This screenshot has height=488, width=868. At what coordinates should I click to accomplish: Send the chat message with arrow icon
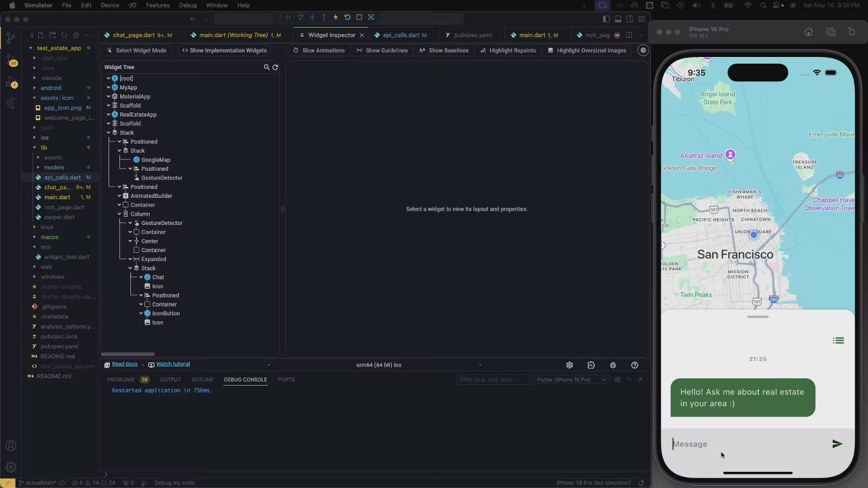(x=837, y=444)
